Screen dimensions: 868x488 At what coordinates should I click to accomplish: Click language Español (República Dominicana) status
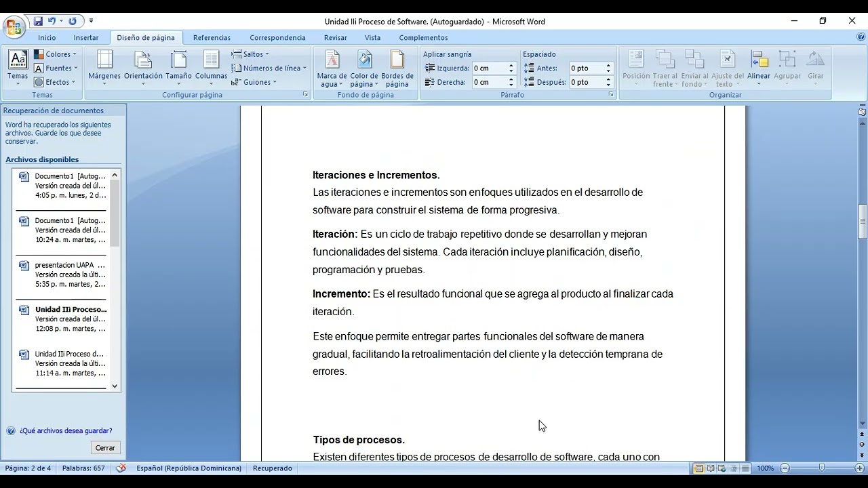(x=189, y=468)
